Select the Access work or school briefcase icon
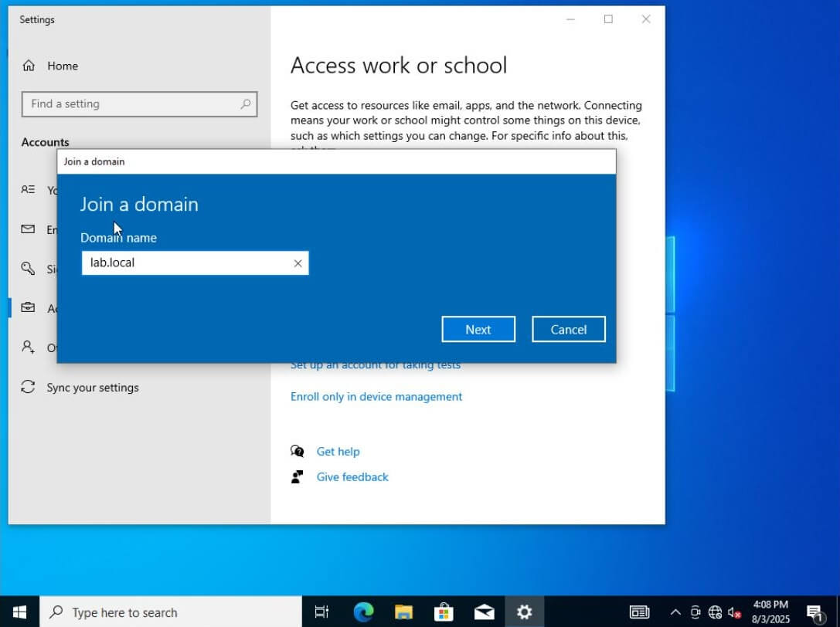This screenshot has height=627, width=840. click(x=28, y=307)
